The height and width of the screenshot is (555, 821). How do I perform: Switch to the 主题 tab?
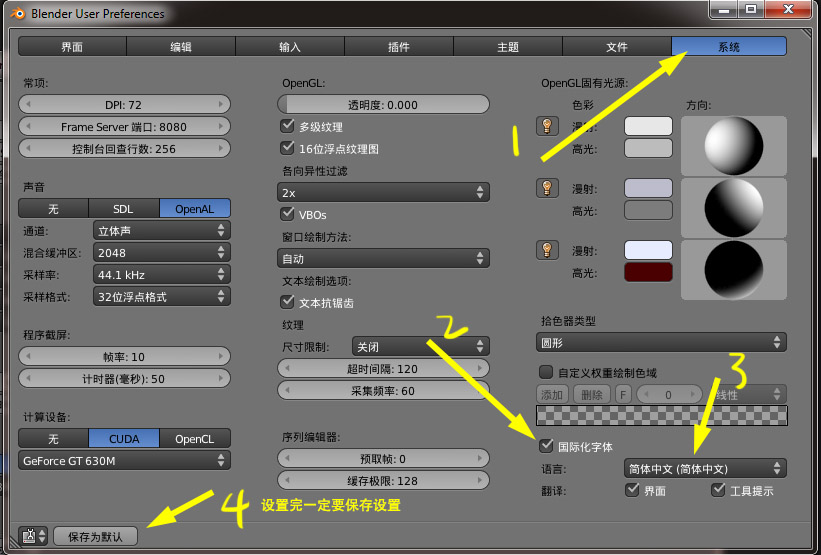pos(508,47)
